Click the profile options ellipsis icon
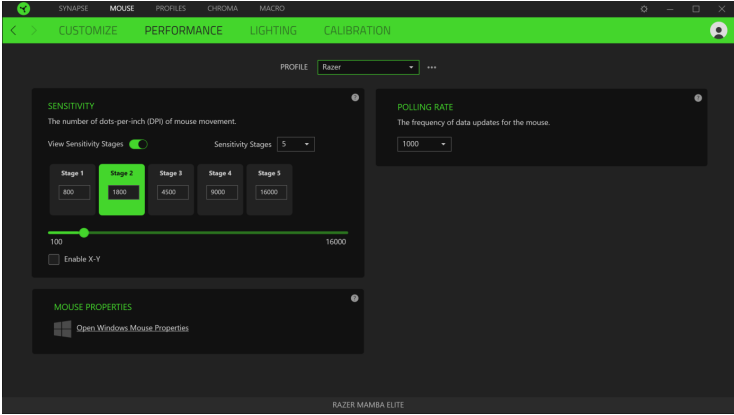Image resolution: width=734 pixels, height=415 pixels. click(x=432, y=68)
